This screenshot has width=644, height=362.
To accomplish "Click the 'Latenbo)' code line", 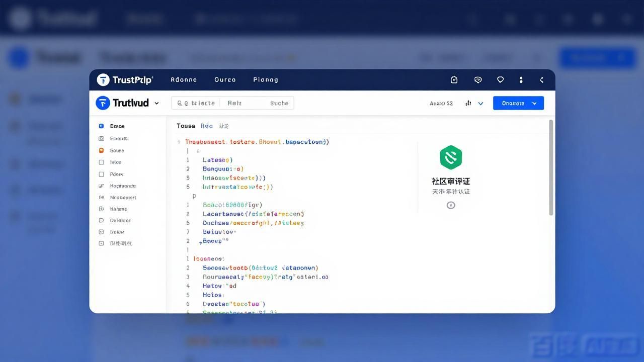I will coord(217,160).
